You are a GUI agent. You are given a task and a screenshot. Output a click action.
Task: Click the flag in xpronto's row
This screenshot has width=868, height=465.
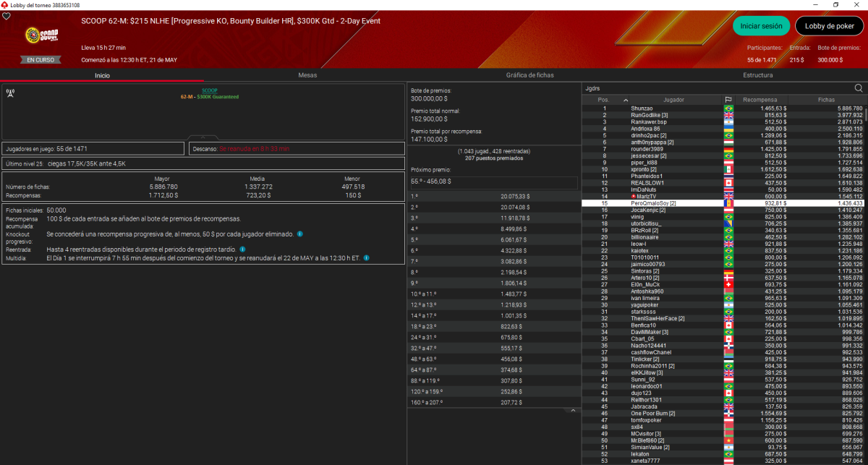(x=728, y=169)
